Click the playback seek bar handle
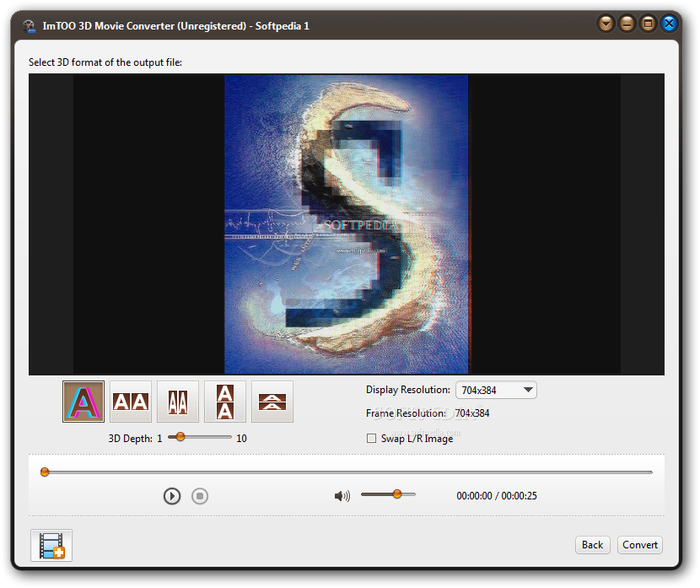 click(45, 472)
